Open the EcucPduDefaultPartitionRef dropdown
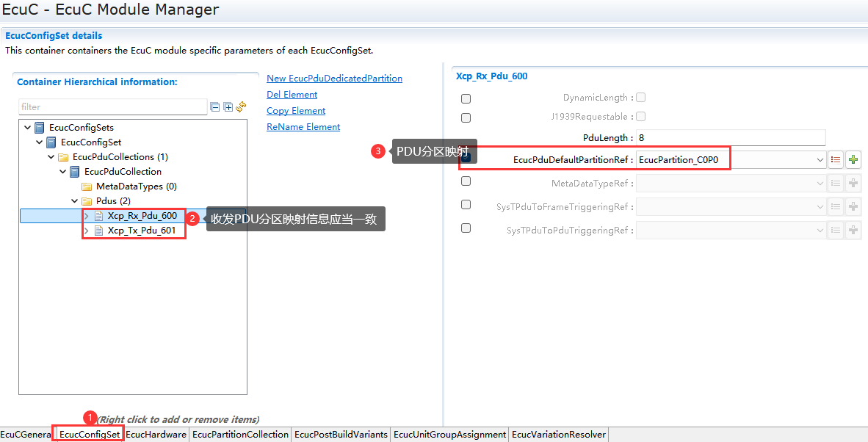868x442 pixels. (x=820, y=159)
